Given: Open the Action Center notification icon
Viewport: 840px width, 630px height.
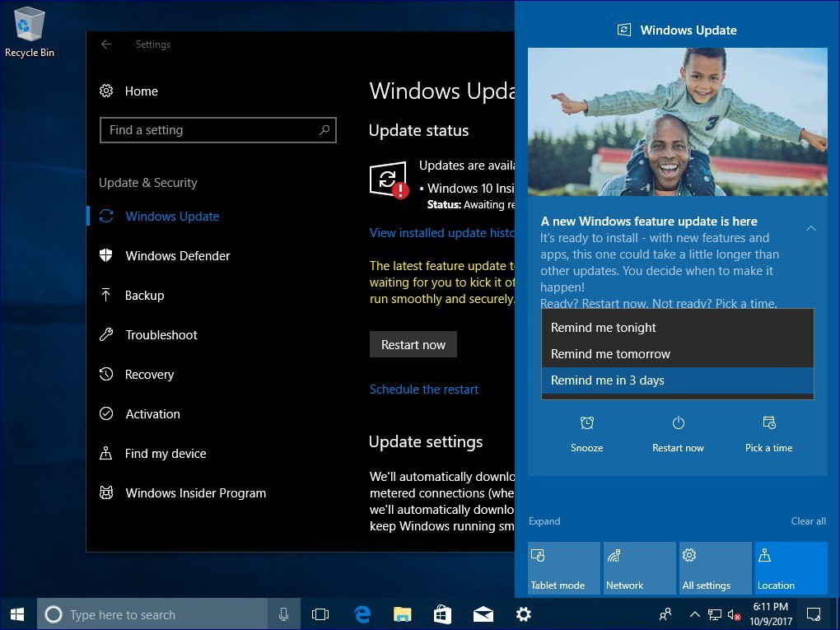Looking at the screenshot, I should tap(813, 614).
